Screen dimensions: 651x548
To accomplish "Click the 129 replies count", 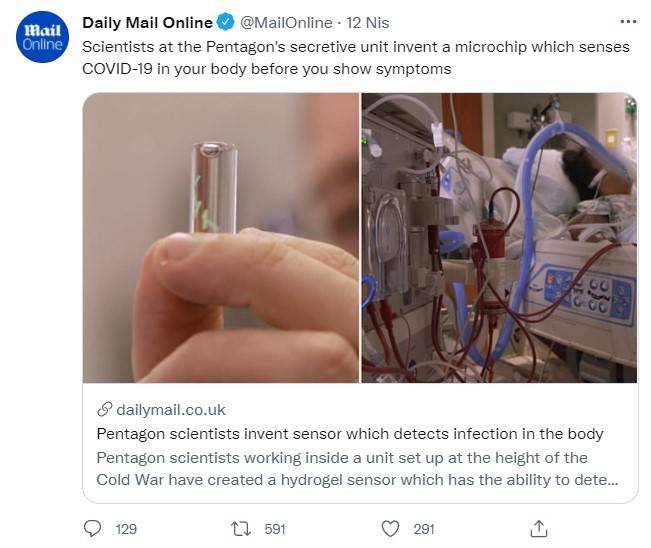I will point(126,529).
